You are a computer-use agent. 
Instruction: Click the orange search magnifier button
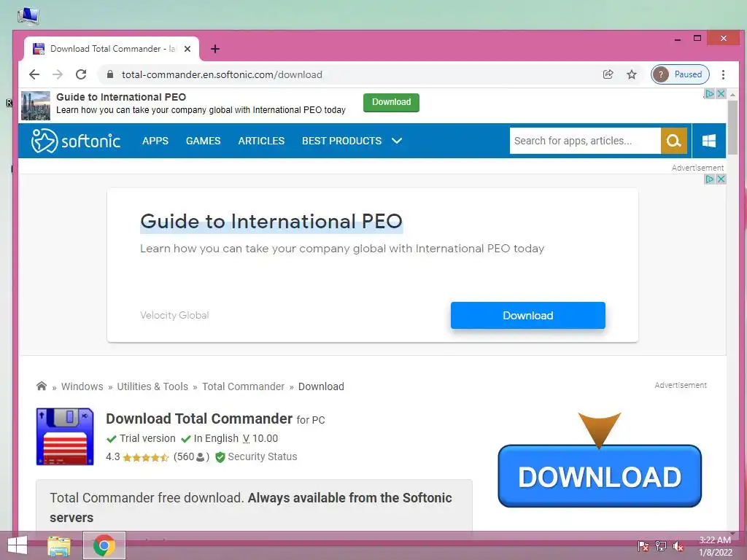coord(673,141)
